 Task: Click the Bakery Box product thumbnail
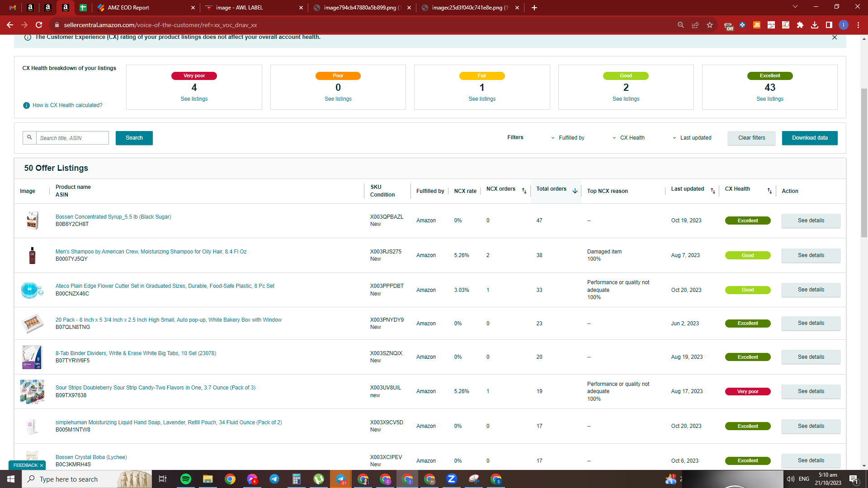coord(32,324)
